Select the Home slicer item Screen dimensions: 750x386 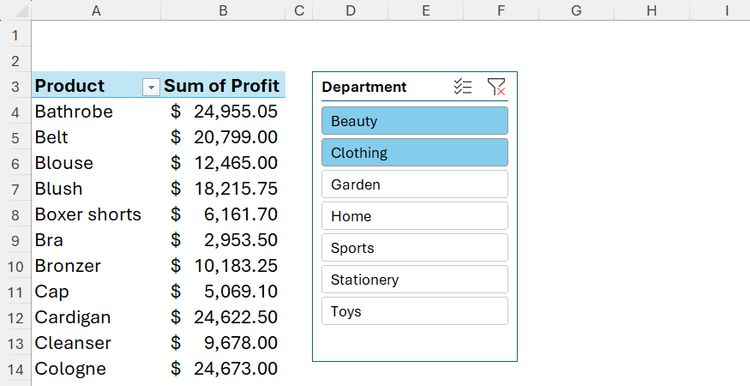tap(415, 216)
